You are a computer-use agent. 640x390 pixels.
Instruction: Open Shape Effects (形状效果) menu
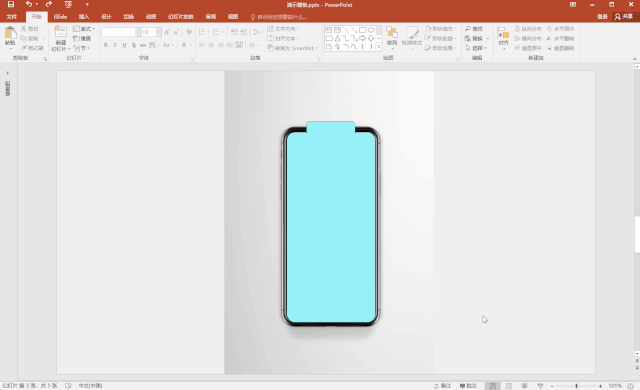(441, 48)
